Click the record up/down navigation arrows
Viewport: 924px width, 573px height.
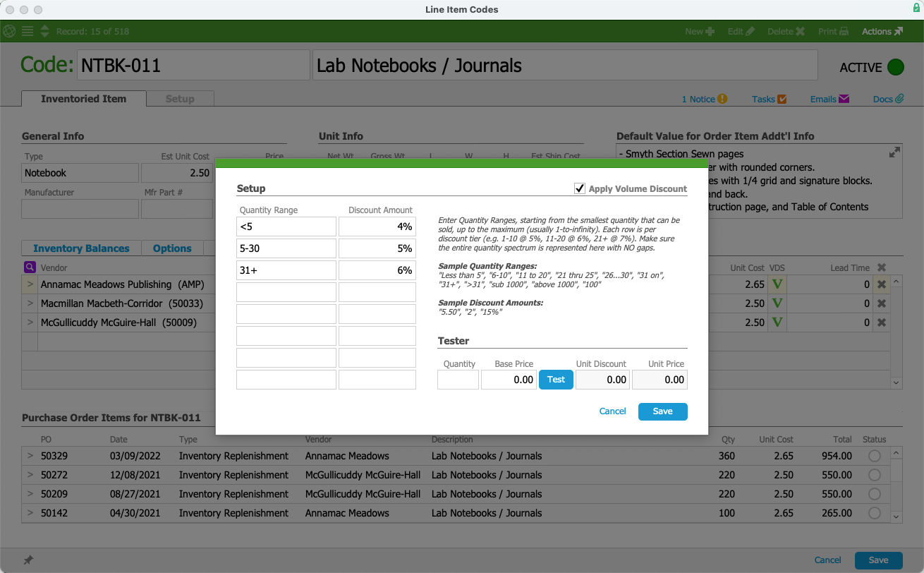tap(44, 31)
